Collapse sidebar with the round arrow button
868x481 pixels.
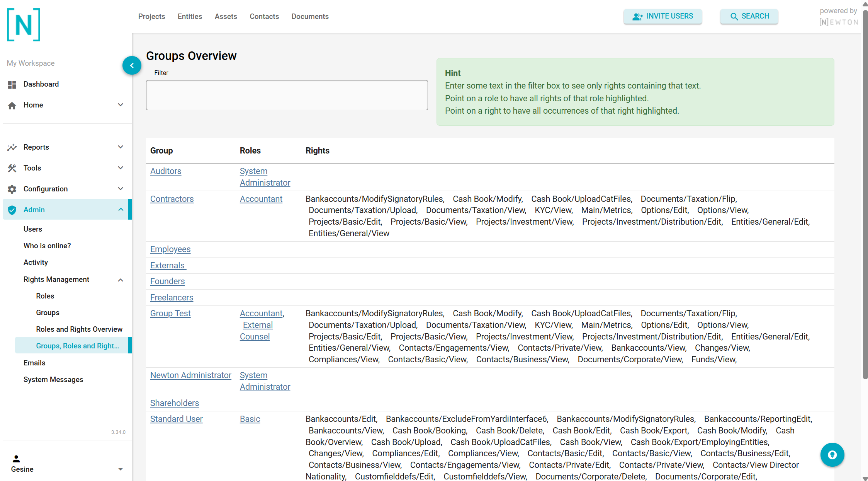[x=132, y=65]
